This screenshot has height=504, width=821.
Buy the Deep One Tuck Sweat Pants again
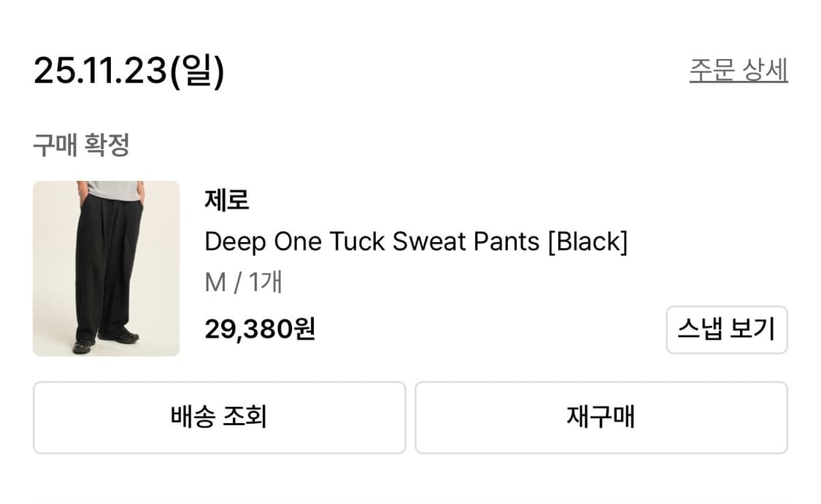[x=601, y=416]
